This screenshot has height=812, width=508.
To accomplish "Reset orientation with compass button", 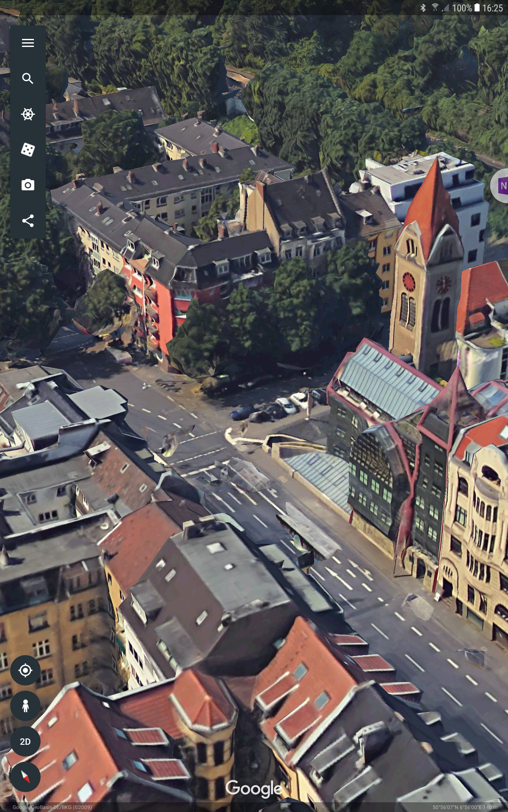I will click(x=25, y=777).
